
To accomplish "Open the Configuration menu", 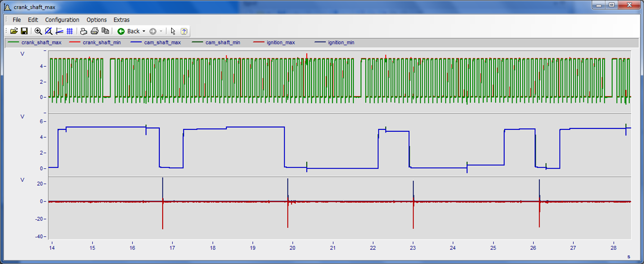I will click(x=62, y=20).
